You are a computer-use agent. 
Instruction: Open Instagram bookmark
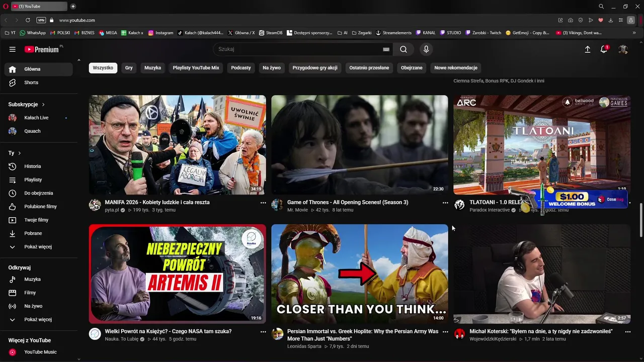(x=160, y=33)
